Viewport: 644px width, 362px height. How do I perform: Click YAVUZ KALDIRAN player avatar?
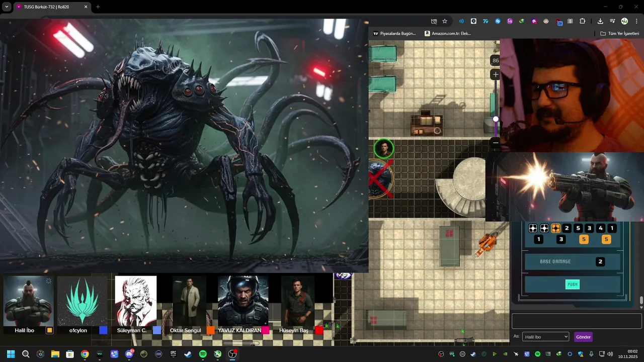243,301
